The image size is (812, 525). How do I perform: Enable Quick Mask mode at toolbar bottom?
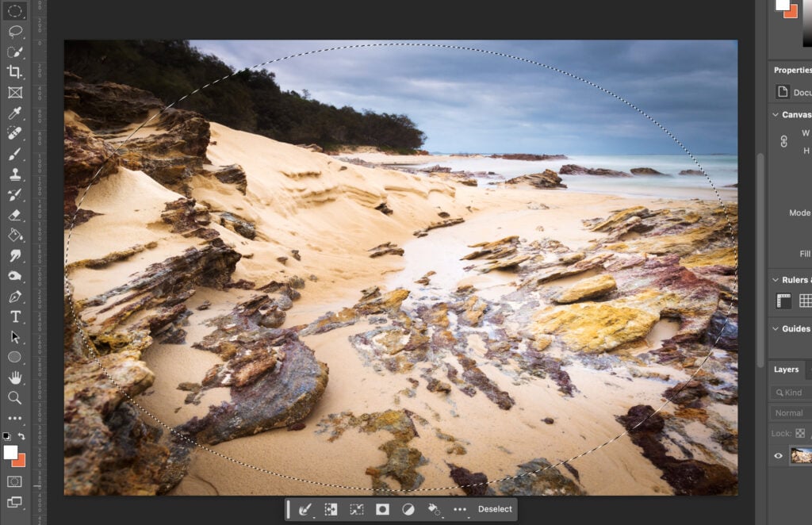[16, 480]
